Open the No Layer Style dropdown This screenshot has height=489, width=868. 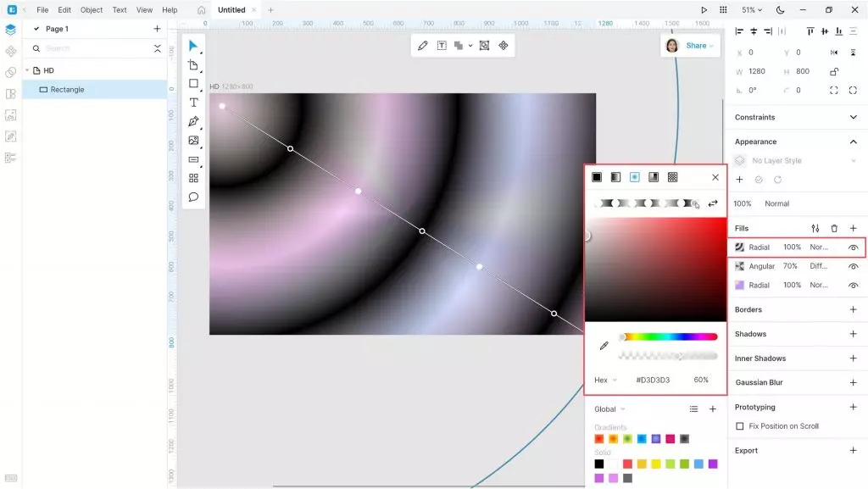pyautogui.click(x=795, y=160)
